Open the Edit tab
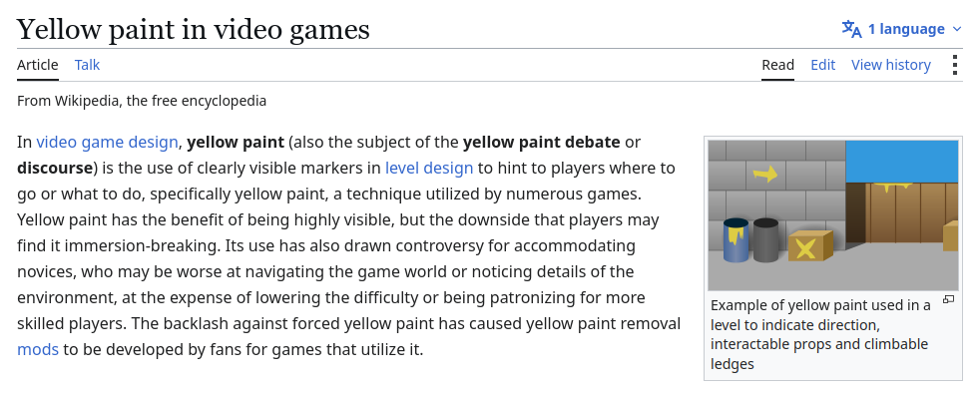Viewport: 980px width, 393px height. pyautogui.click(x=822, y=65)
